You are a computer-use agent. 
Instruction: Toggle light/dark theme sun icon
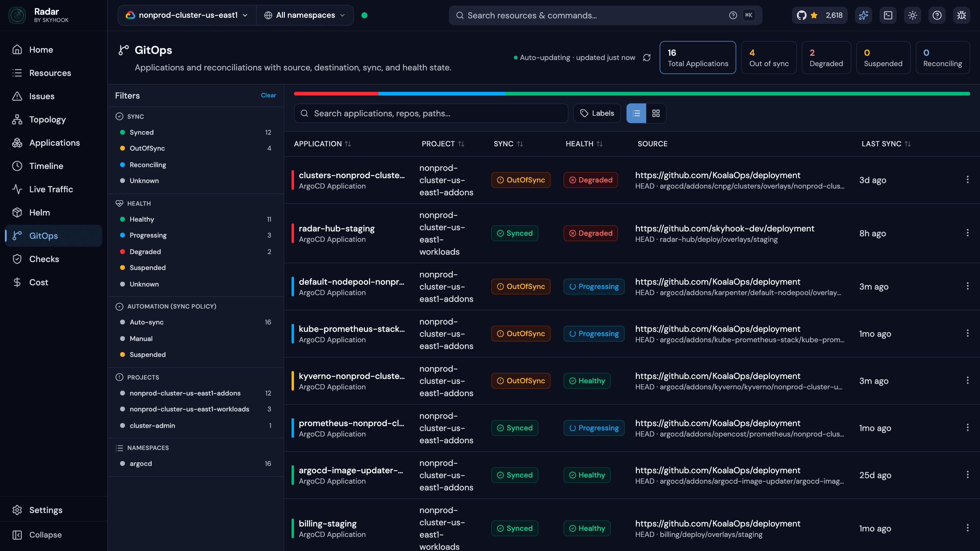point(912,15)
